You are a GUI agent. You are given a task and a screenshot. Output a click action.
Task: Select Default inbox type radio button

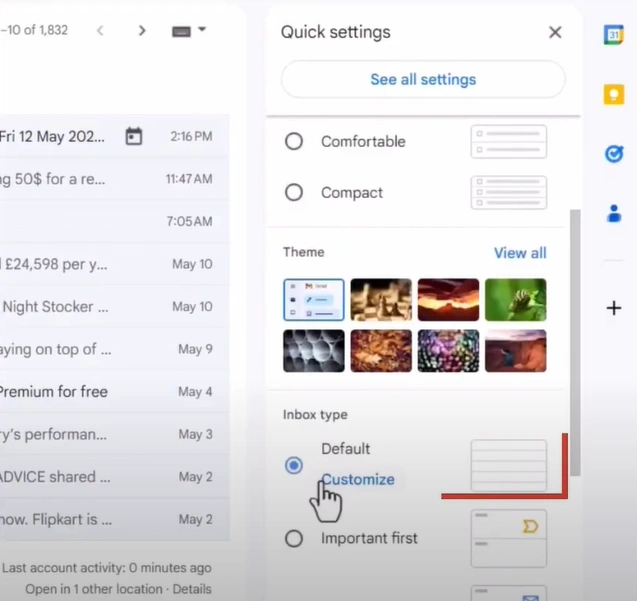(x=293, y=465)
